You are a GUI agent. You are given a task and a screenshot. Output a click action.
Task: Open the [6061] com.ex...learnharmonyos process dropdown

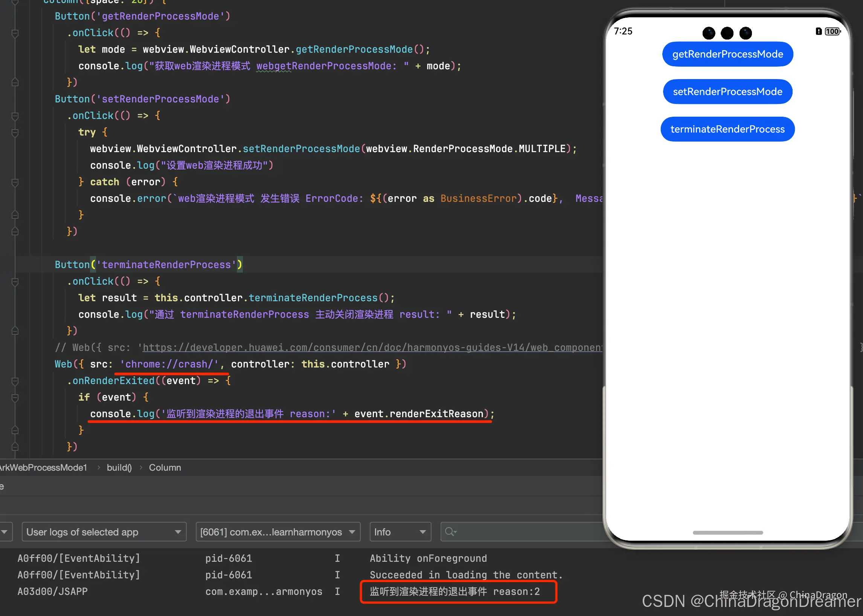tap(277, 532)
